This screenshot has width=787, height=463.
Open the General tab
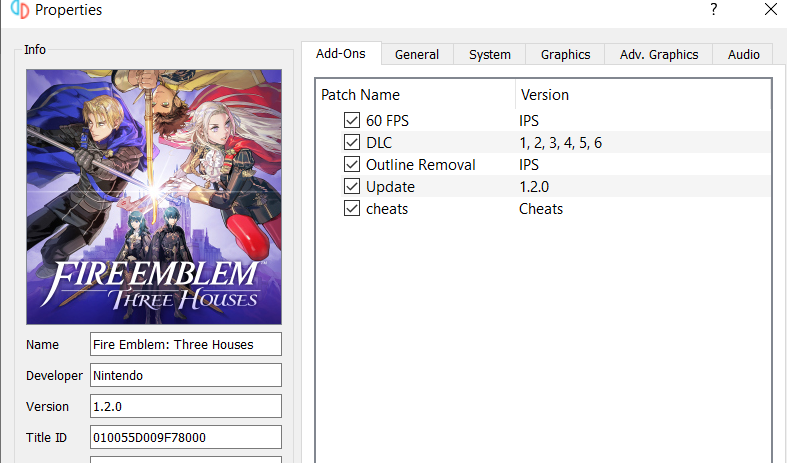coord(417,54)
